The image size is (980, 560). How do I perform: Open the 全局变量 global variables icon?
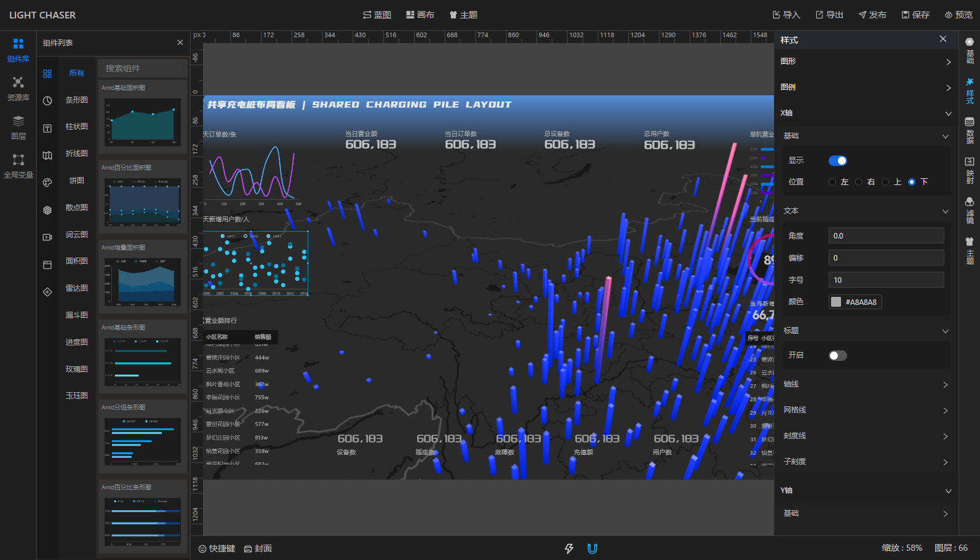click(18, 167)
